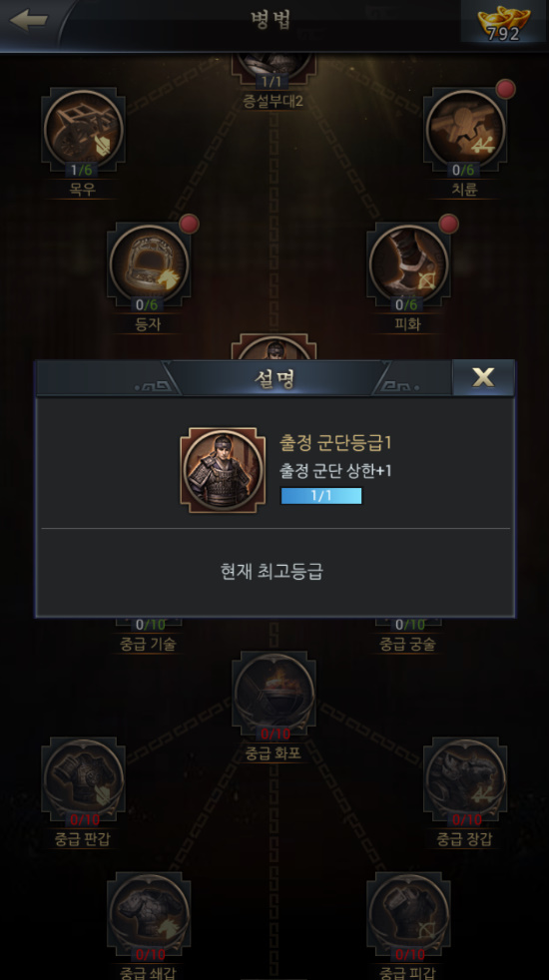The width and height of the screenshot is (549, 980).
Task: Tap the back arrow in top bar
Action: [29, 20]
